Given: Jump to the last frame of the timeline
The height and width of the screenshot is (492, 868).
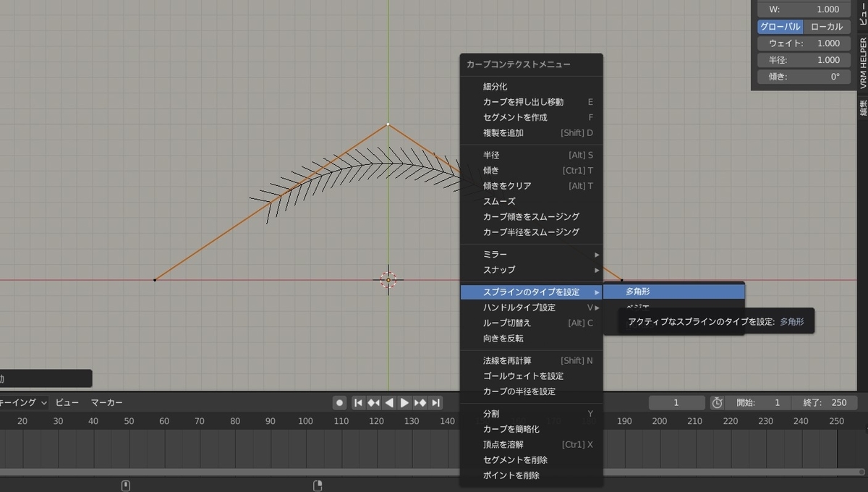Looking at the screenshot, I should [435, 402].
